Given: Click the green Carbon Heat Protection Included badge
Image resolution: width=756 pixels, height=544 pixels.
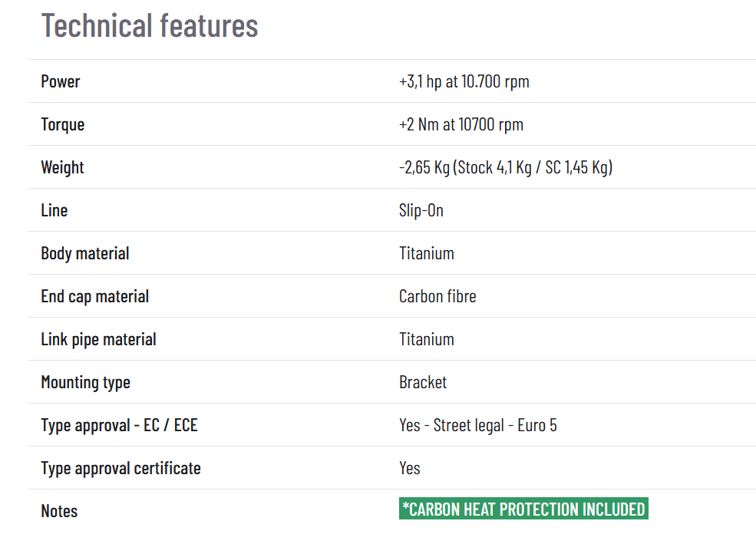Looking at the screenshot, I should tap(523, 509).
